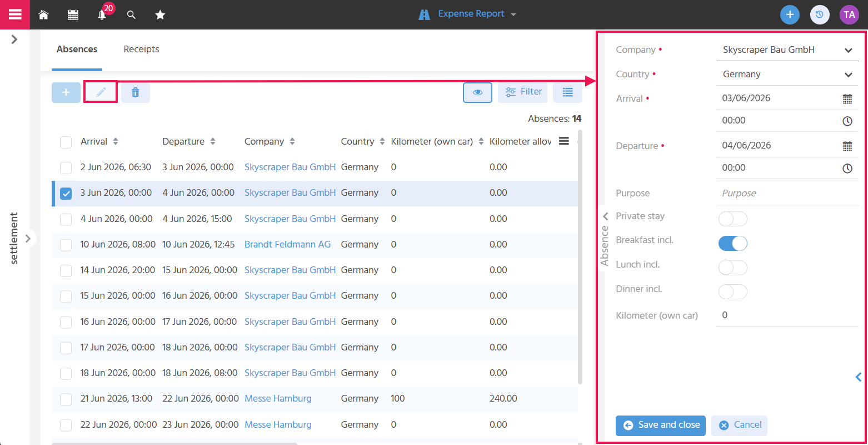Switch to the Receipts tab
The height and width of the screenshot is (445, 868).
pos(141,50)
